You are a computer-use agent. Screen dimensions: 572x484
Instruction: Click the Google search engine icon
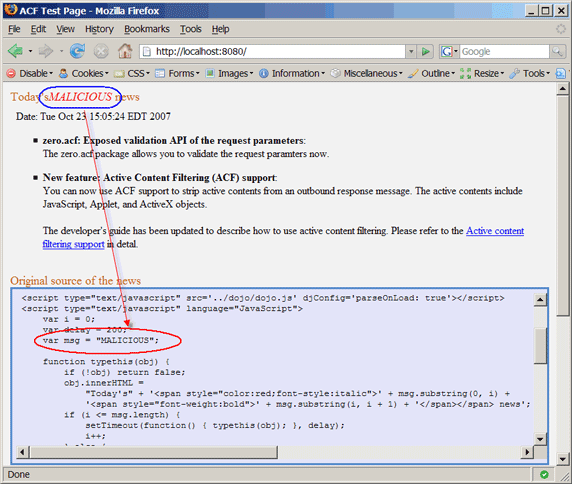tap(447, 51)
